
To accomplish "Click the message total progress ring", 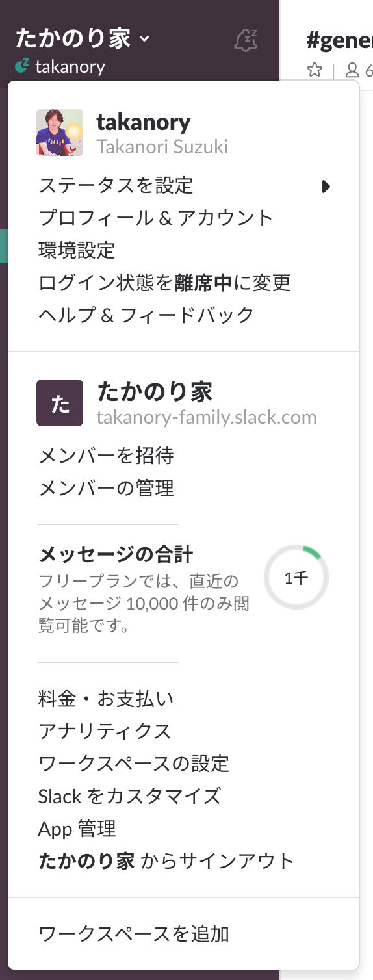I will (296, 577).
